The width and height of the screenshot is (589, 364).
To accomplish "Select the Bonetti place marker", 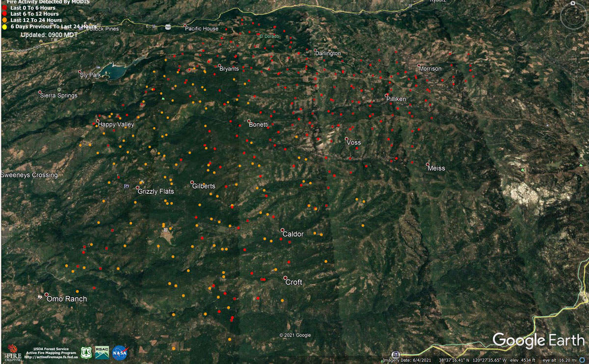I will 249,121.
